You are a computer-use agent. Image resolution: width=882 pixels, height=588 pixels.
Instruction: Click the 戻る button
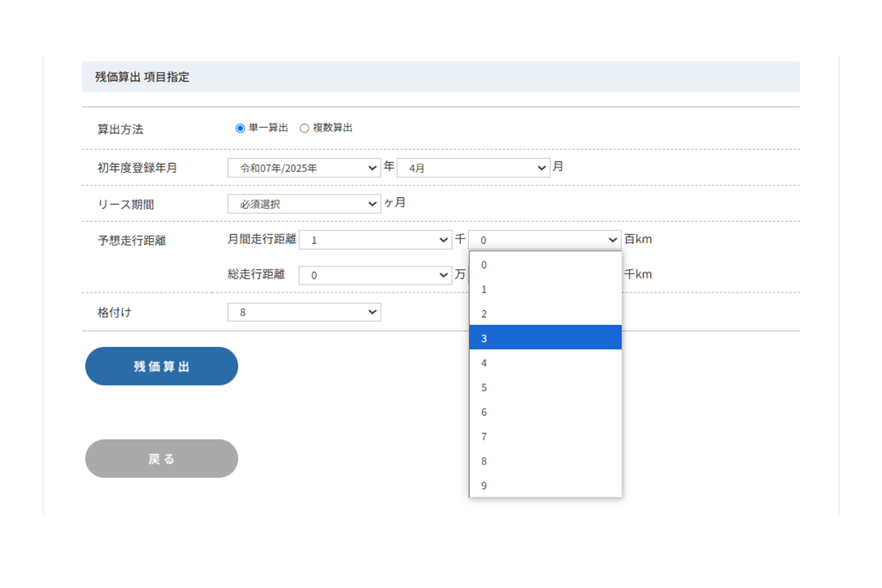(x=162, y=459)
